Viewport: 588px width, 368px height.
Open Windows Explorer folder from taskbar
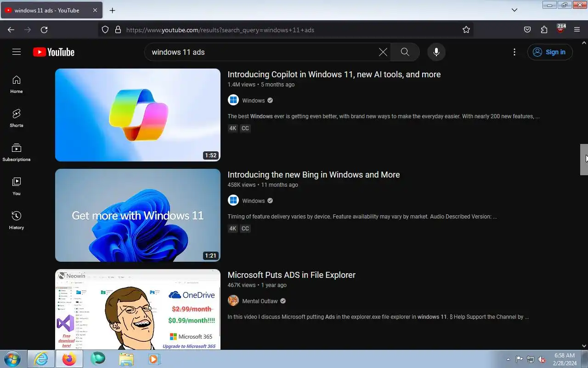pyautogui.click(x=126, y=359)
